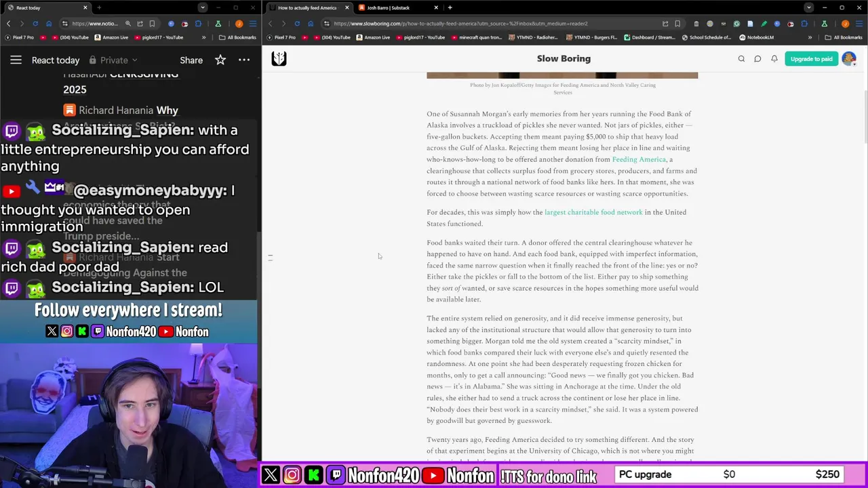
Task: Open the School Schedule of bookmark
Action: pyautogui.click(x=707, y=37)
